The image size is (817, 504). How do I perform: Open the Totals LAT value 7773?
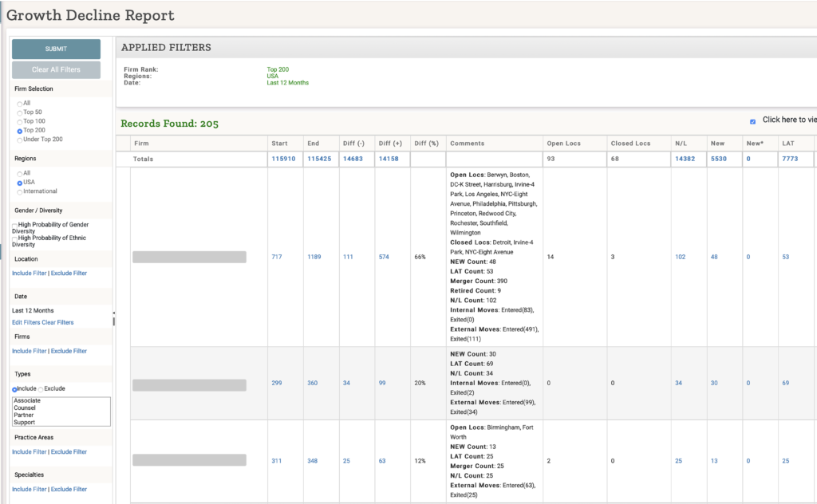coord(790,159)
